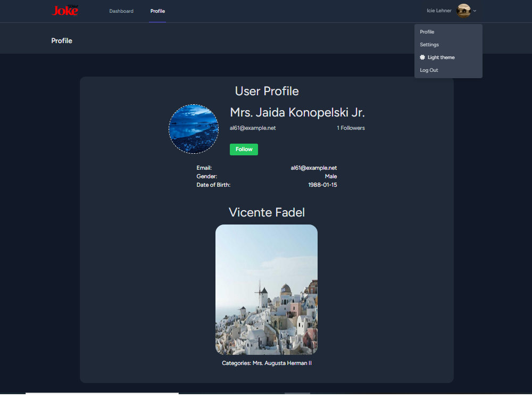Click the Icie Lehner username
The width and height of the screenshot is (532, 399).
click(439, 11)
